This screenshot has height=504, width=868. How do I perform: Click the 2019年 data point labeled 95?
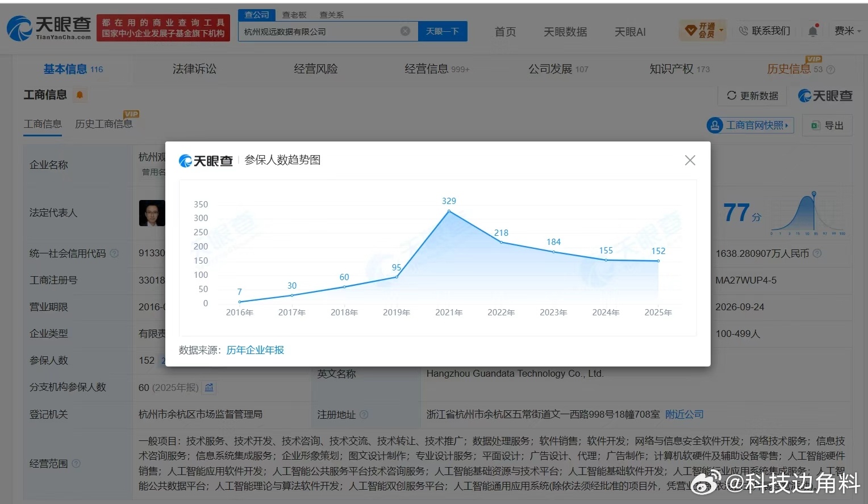click(397, 277)
